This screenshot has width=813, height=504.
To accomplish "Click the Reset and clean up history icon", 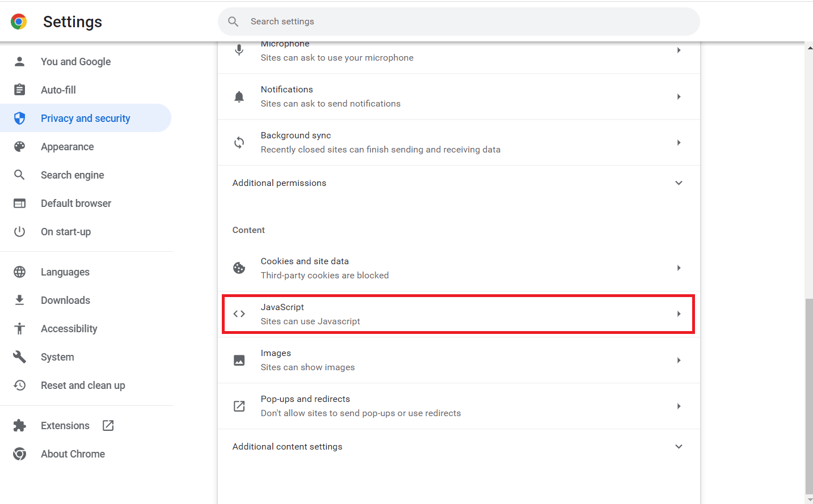I will [x=20, y=385].
